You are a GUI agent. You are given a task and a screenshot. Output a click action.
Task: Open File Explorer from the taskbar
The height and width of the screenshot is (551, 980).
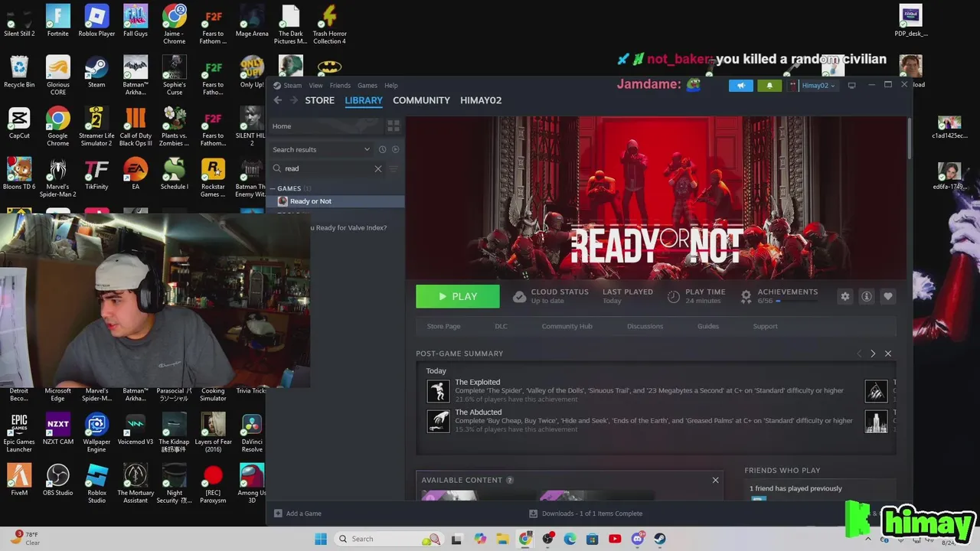503,539
